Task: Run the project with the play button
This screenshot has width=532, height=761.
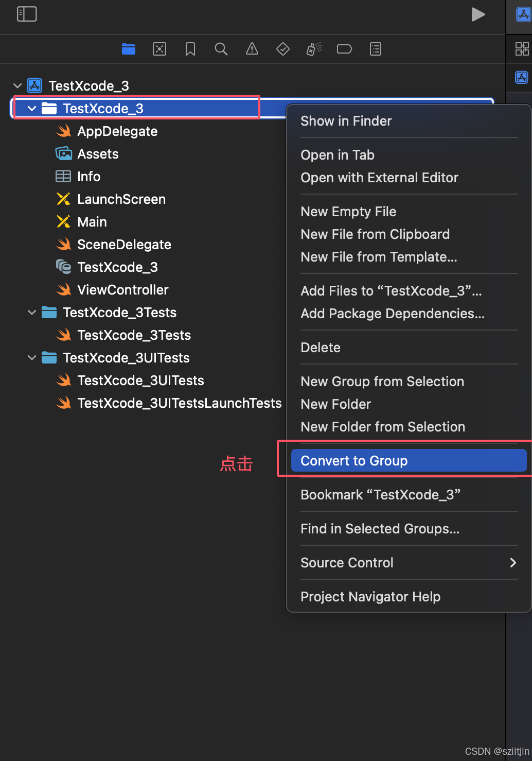Action: pos(478,14)
